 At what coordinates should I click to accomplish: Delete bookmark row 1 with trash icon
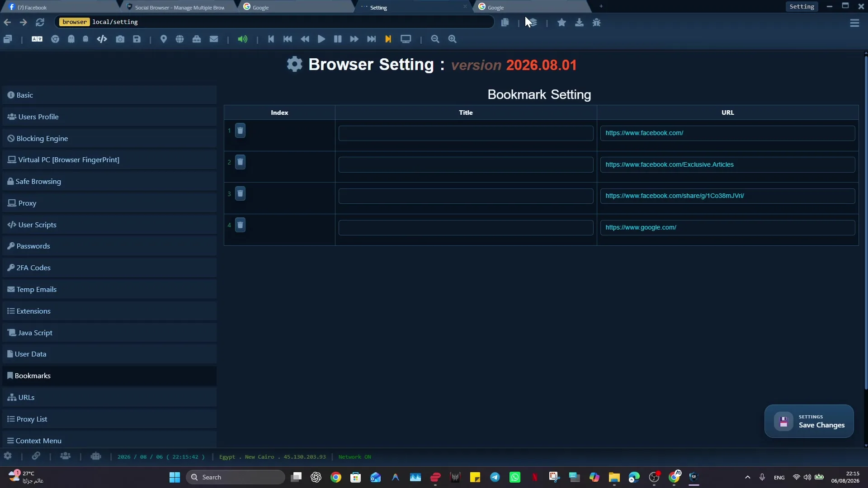coord(241,131)
